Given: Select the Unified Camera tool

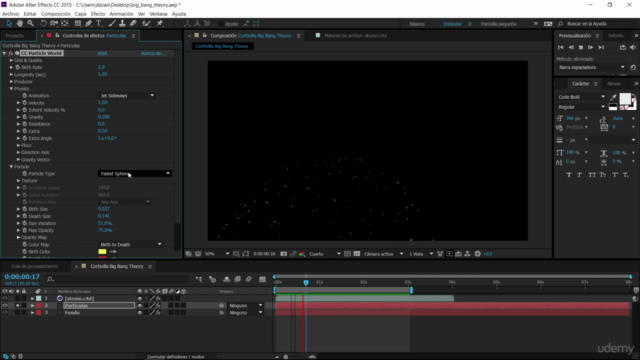Looking at the screenshot, I should 54,24.
